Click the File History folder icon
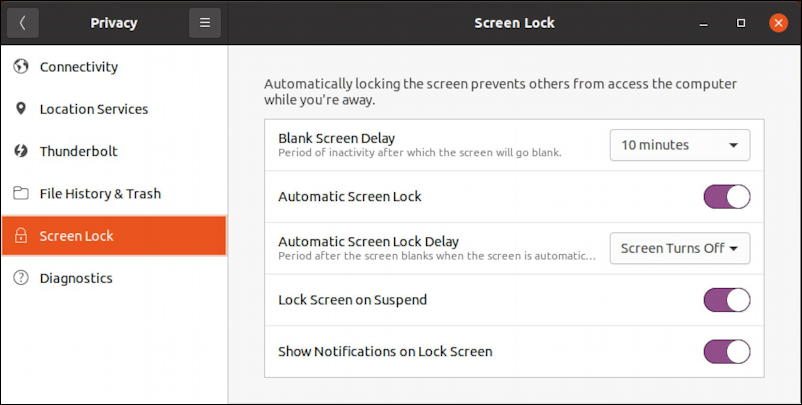This screenshot has width=802, height=405. pyautogui.click(x=21, y=193)
